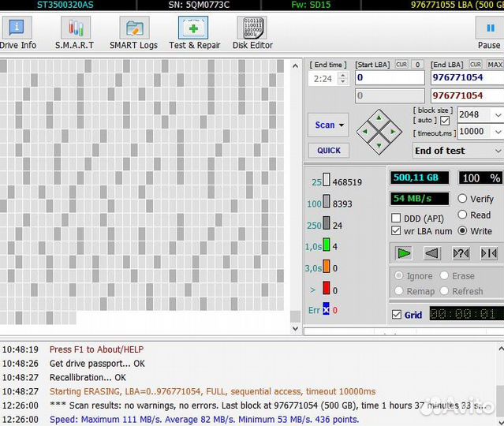Enable the DDD (API) checkbox
Screen dimensions: 504x426
(x=396, y=218)
